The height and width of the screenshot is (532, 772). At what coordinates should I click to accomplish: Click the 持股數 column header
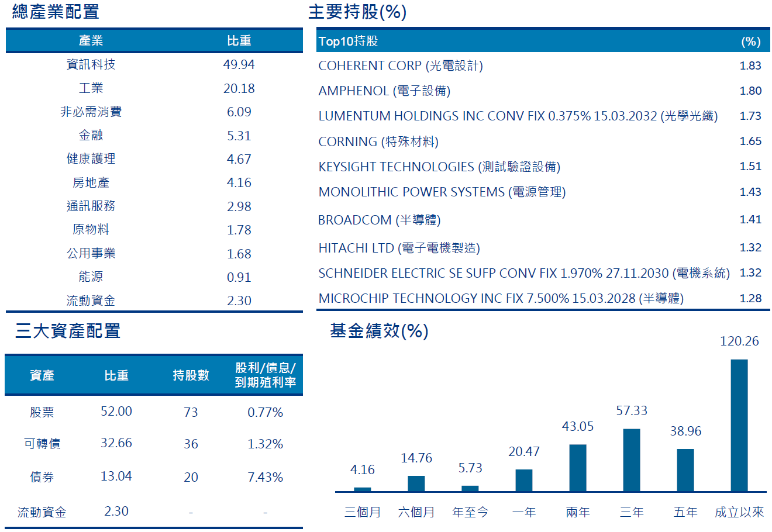(191, 375)
